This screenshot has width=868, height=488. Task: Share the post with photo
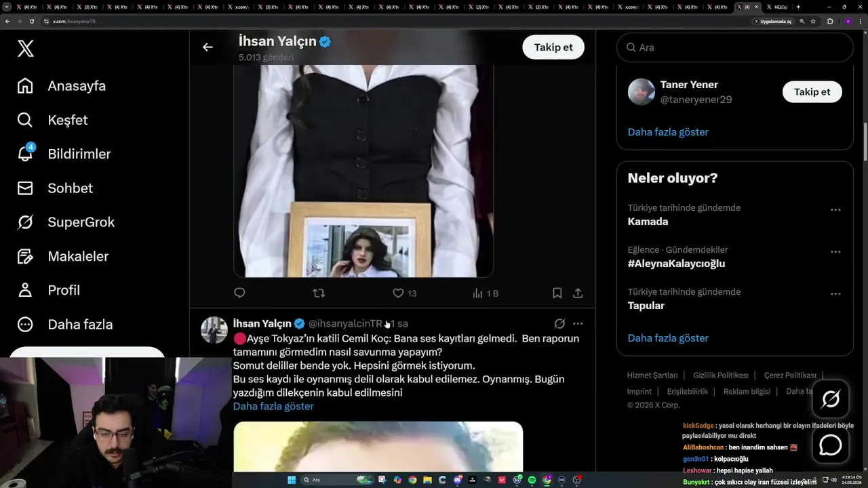[x=578, y=293]
